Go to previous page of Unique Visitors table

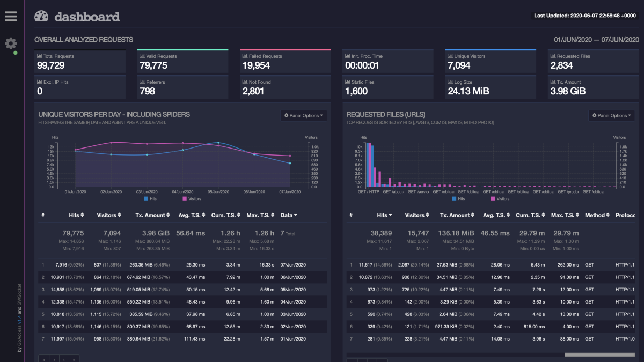click(x=54, y=359)
